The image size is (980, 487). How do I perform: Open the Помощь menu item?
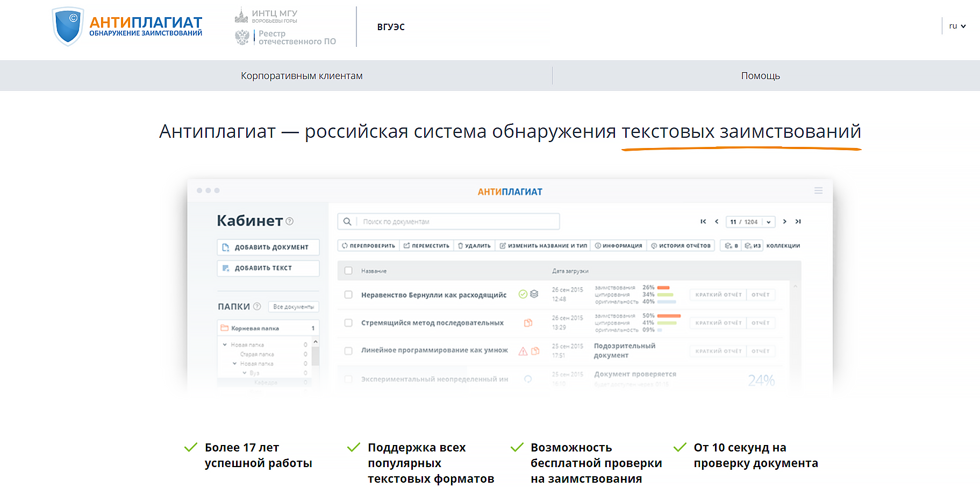tap(760, 76)
